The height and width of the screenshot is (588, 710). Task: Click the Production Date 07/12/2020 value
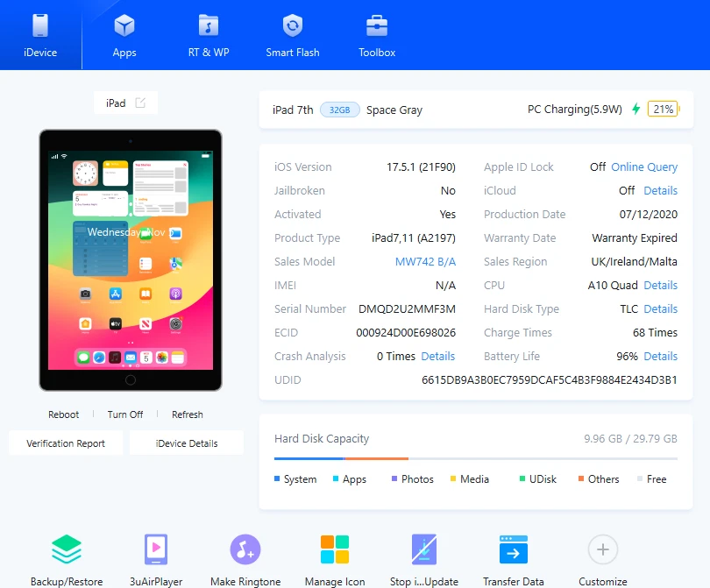pyautogui.click(x=649, y=214)
